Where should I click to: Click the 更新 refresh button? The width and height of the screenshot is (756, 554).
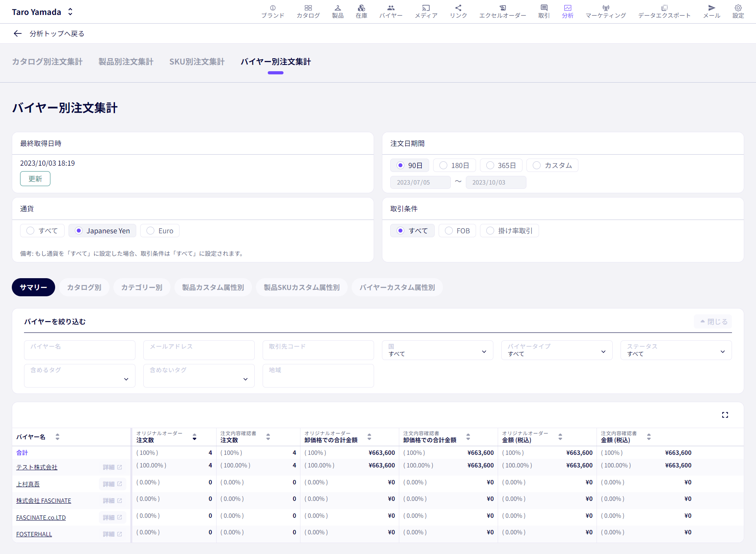pyautogui.click(x=35, y=179)
